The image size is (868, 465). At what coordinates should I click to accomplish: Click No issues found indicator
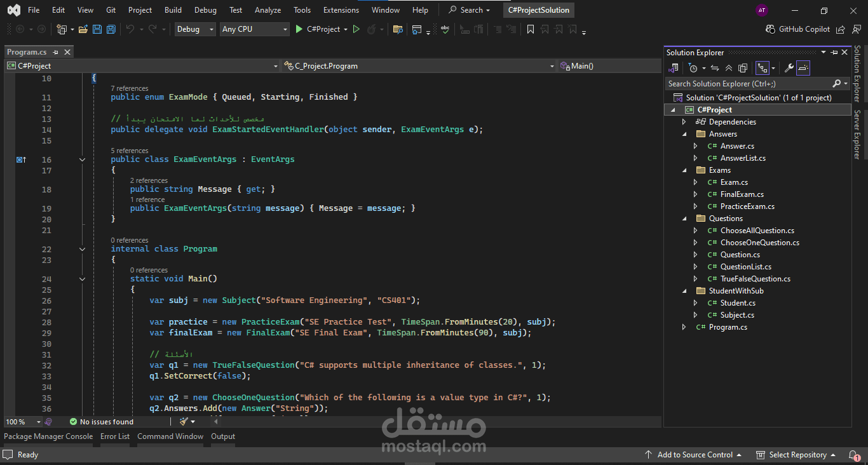[x=102, y=422]
